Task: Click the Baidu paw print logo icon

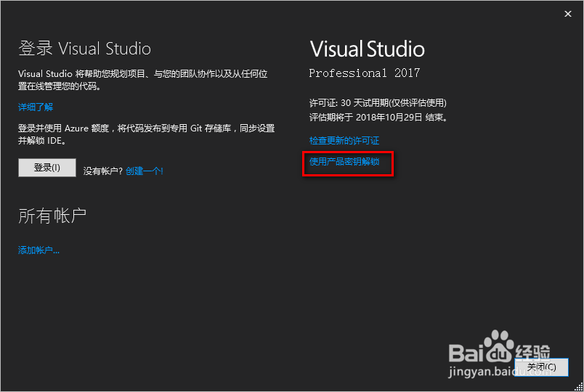Action: (x=499, y=346)
